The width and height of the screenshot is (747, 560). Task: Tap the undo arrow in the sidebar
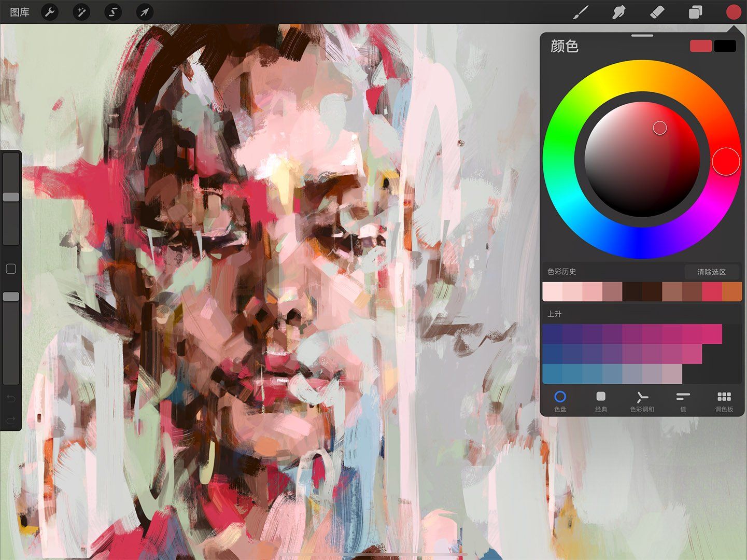(10, 397)
